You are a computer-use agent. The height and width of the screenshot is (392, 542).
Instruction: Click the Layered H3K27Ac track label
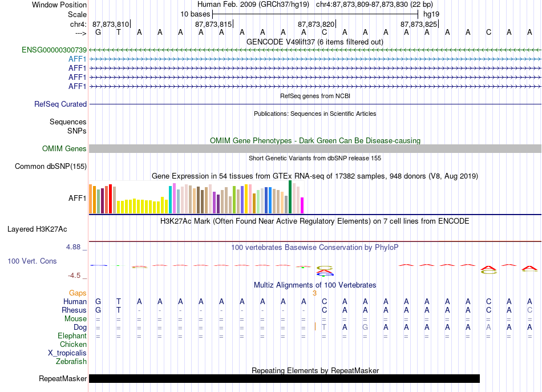point(37,229)
